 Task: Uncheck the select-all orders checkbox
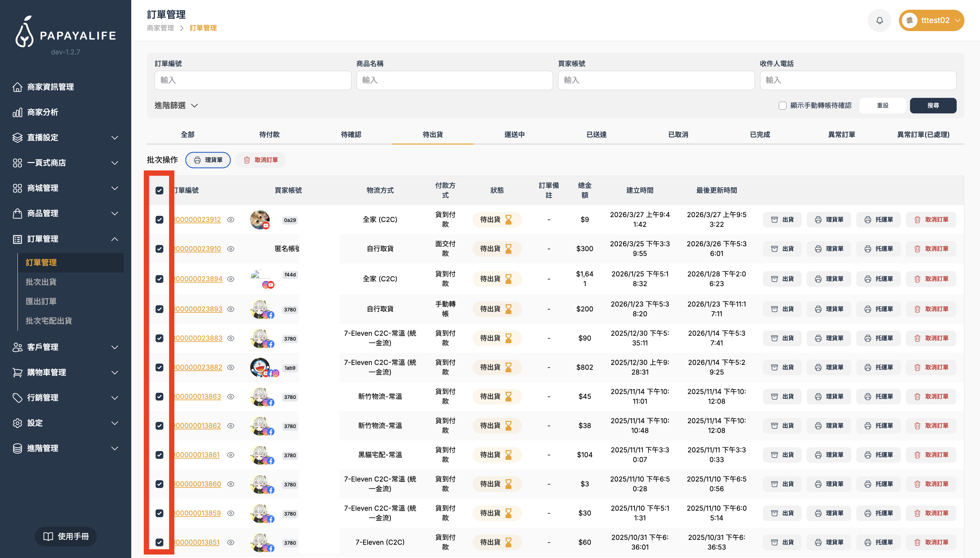160,190
